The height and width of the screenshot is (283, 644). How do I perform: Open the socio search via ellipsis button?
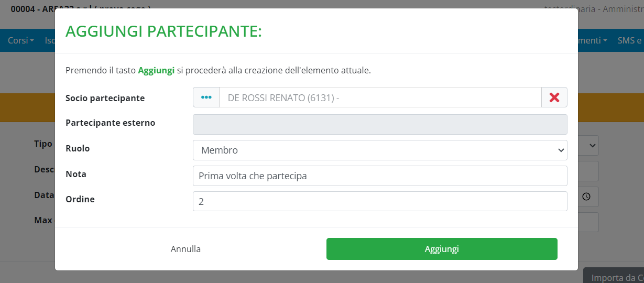[206, 97]
